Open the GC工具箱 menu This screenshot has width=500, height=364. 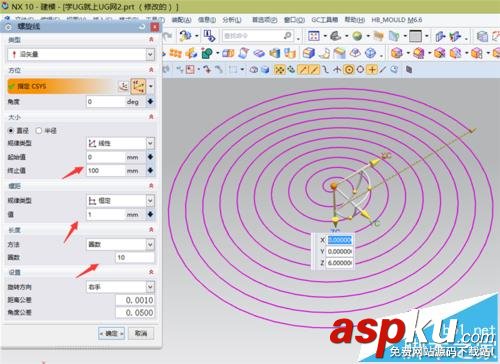(x=325, y=20)
